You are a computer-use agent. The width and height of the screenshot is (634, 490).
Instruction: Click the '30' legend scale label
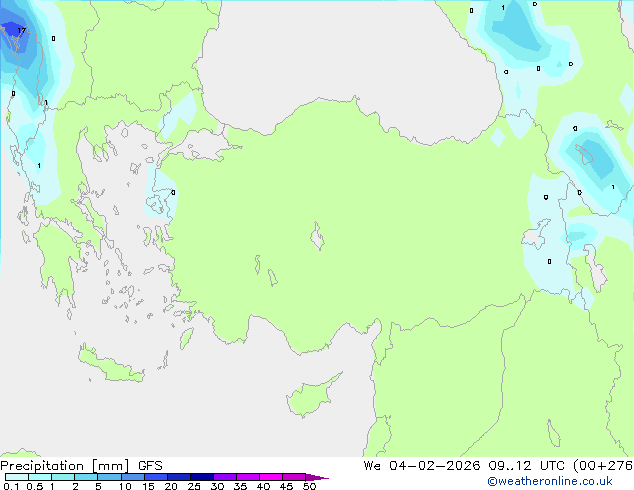[x=217, y=486]
